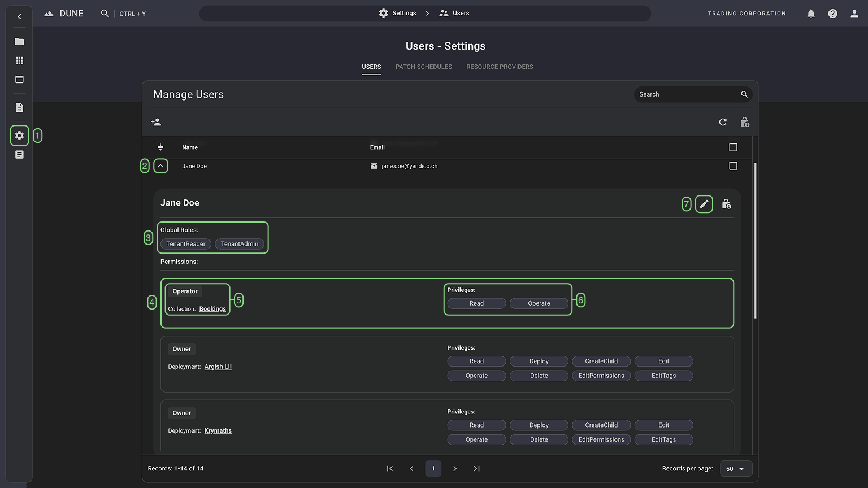This screenshot has width=868, height=488.
Task: Edit Jane Doe with pencil icon
Action: (704, 204)
